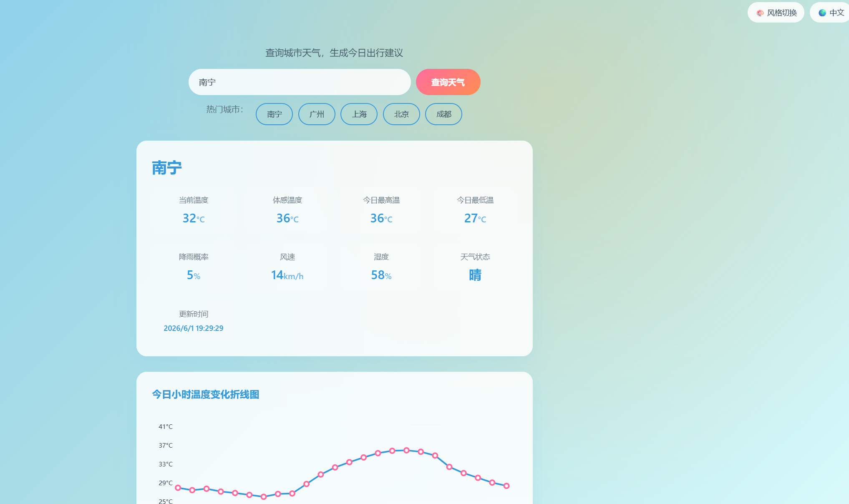Click the 今日最低温 value 27°C
849x504 pixels.
click(x=475, y=218)
